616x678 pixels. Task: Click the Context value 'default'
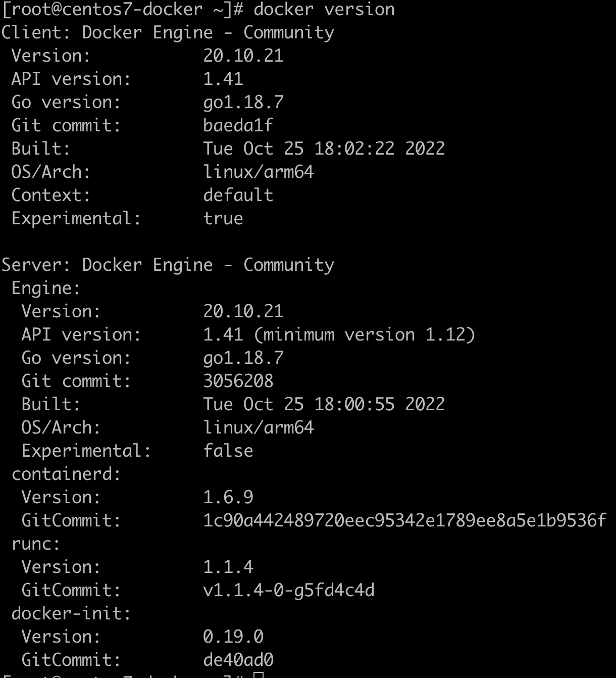(238, 195)
